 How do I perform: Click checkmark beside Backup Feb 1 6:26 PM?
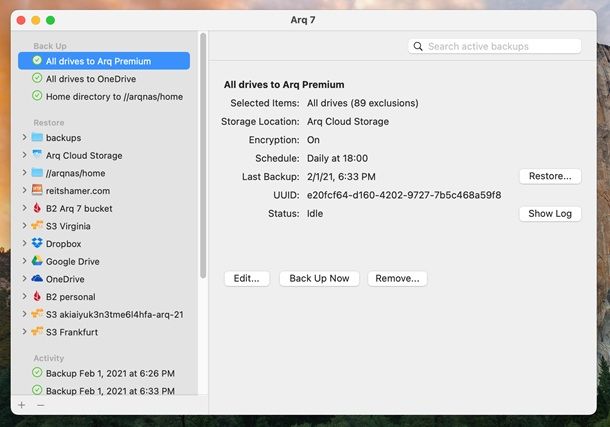click(x=37, y=373)
